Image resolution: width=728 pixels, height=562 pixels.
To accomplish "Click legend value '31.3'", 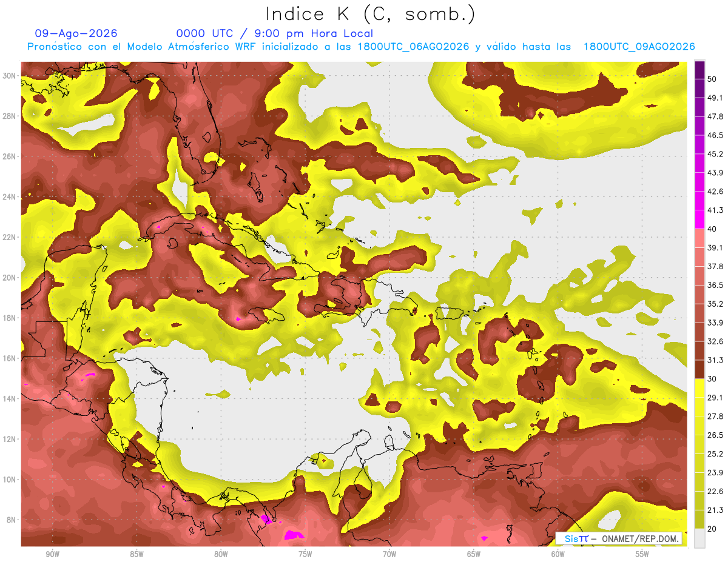I will pyautogui.click(x=715, y=360).
